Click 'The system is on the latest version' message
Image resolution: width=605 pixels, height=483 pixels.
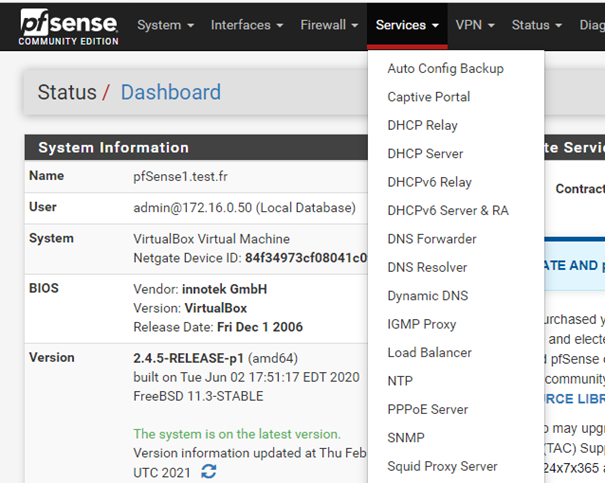pos(237,434)
